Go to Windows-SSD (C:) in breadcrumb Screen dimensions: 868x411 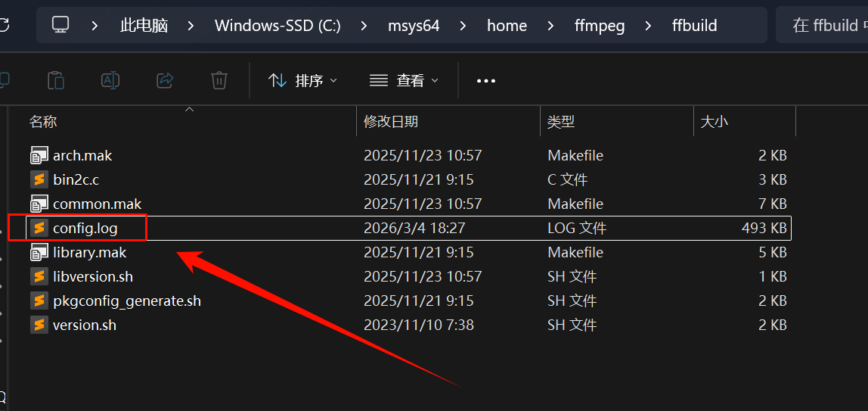click(x=277, y=26)
